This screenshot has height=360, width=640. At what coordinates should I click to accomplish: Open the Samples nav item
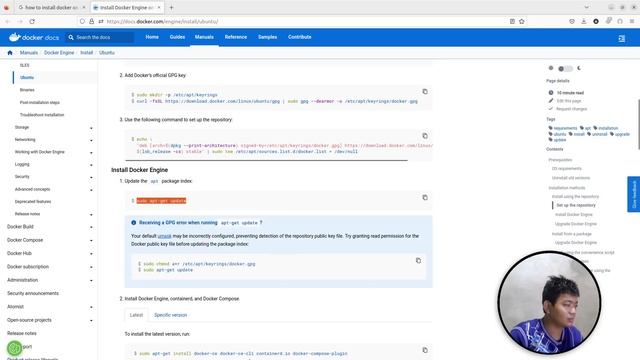click(267, 37)
